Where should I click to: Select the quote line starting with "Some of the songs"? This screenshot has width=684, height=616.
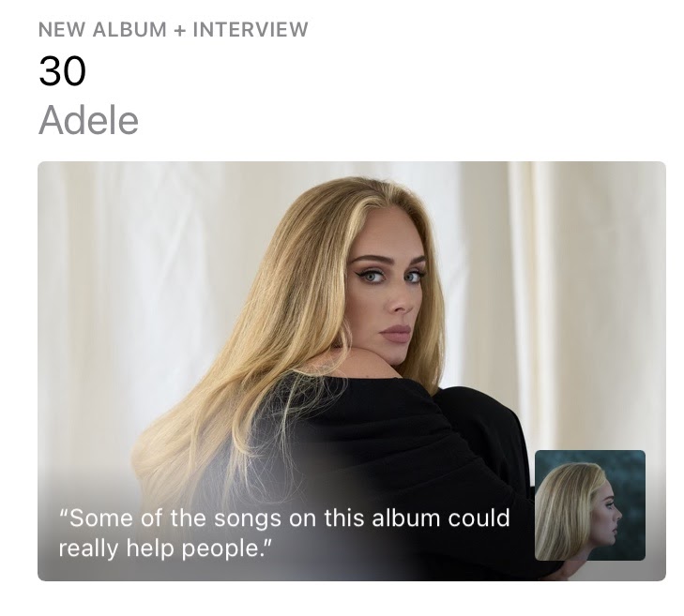click(x=284, y=518)
